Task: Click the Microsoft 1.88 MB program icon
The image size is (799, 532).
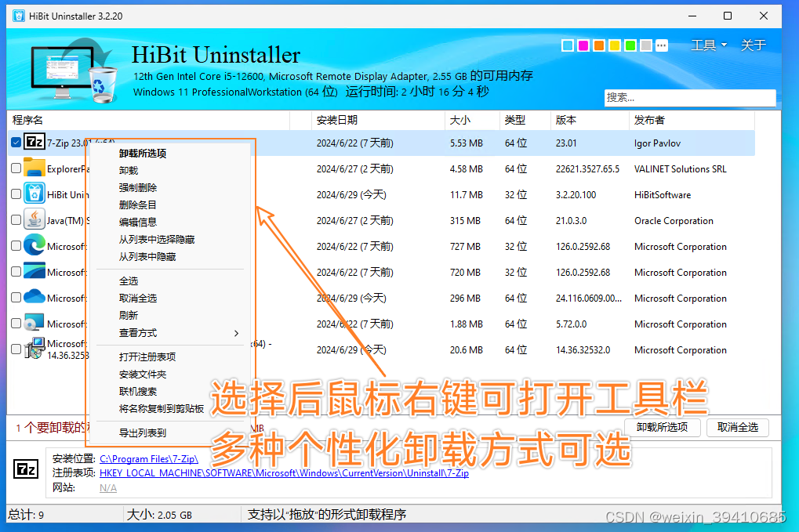Action: point(35,323)
